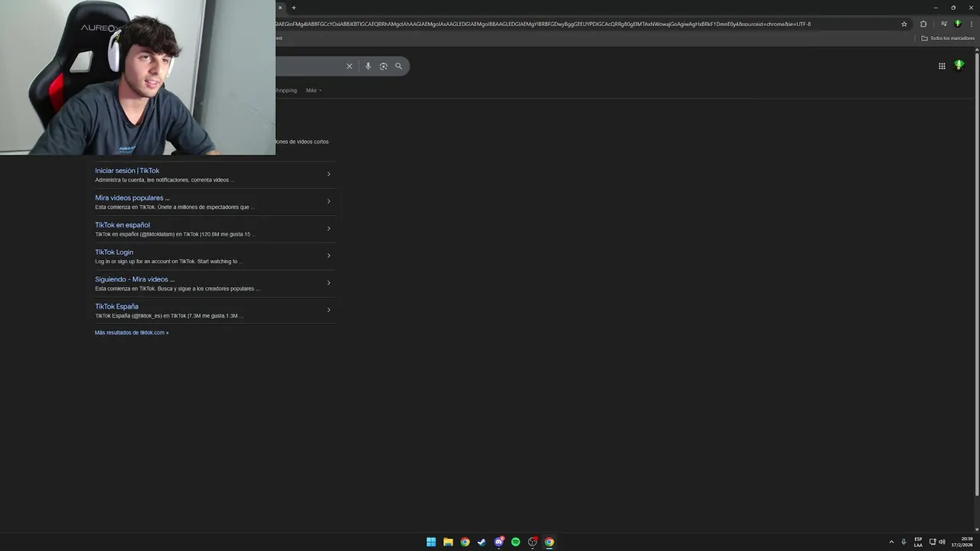Show hidden system tray icons
The width and height of the screenshot is (980, 551).
pos(891,542)
